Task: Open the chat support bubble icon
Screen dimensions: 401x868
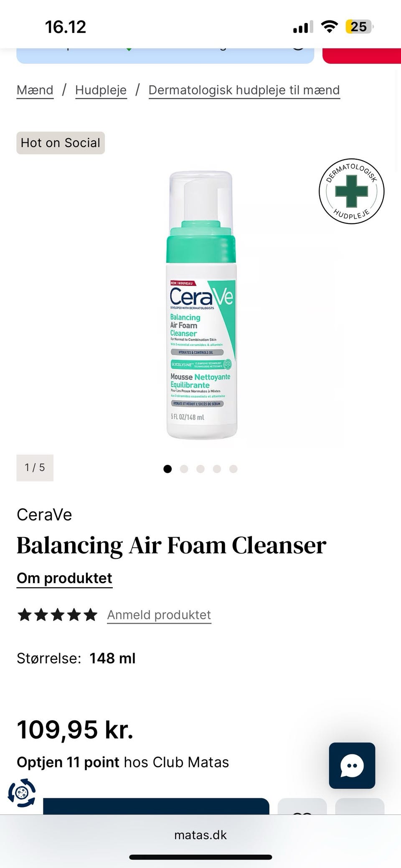Action: pos(352,765)
